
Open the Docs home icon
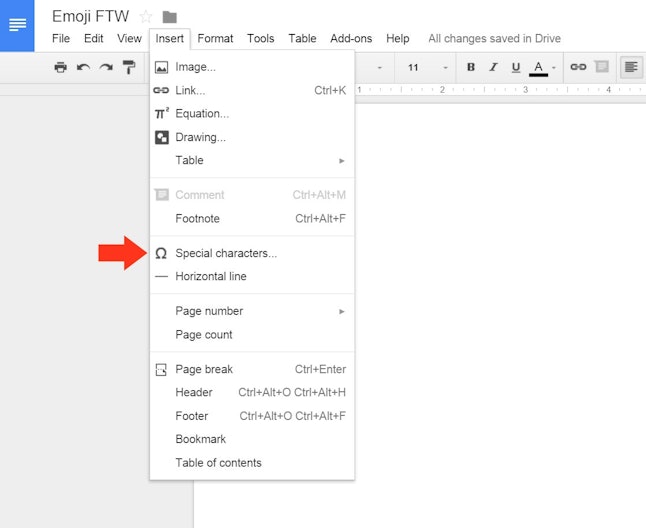[17, 26]
